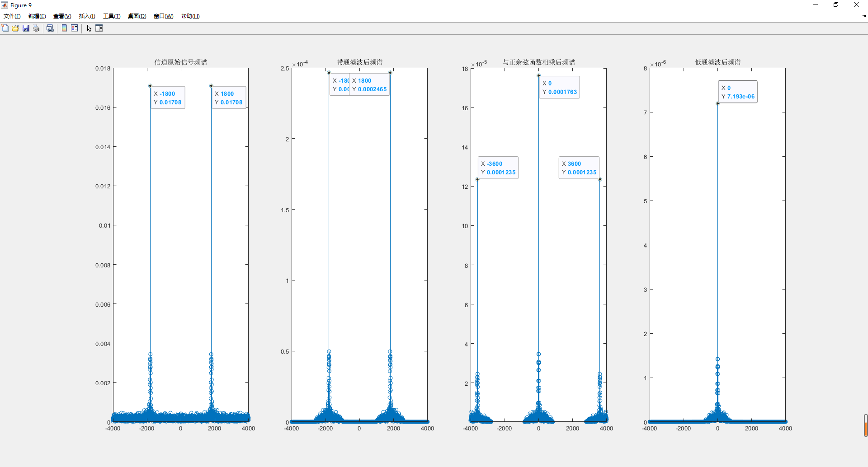Viewport: 868px width, 467px height.
Task: Minimize the Figure 9 window
Action: [x=816, y=5]
